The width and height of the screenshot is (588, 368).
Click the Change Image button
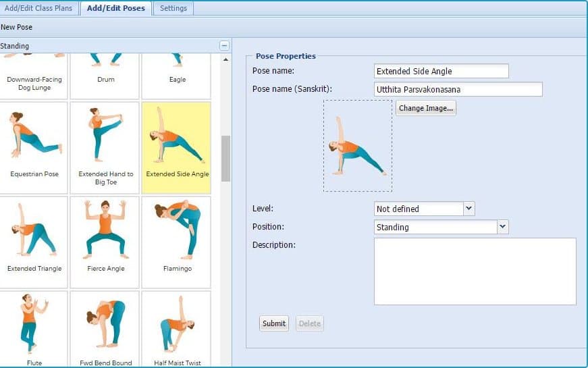(x=426, y=108)
